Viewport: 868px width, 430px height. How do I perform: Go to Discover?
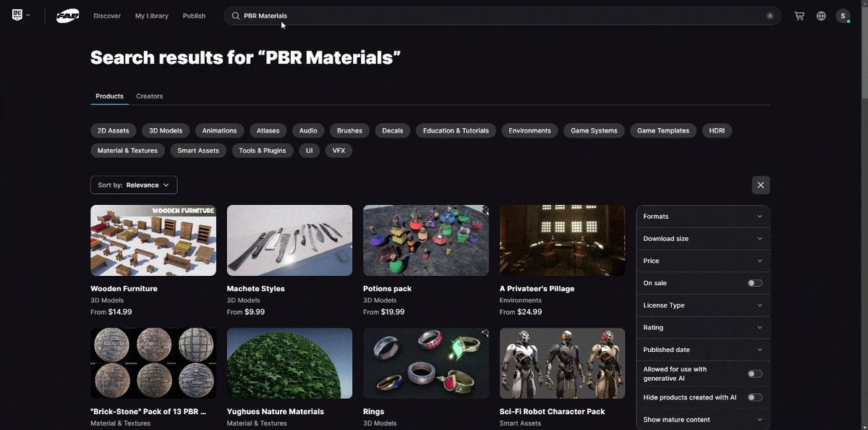pyautogui.click(x=107, y=16)
